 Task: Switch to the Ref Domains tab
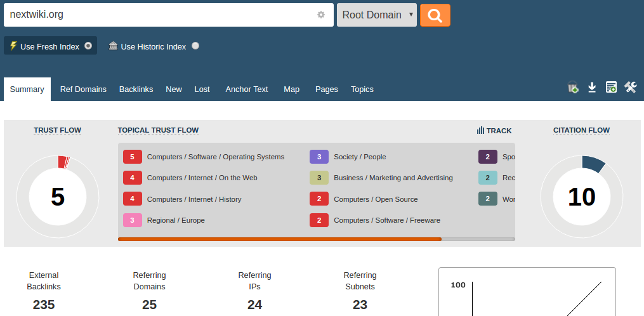coord(83,89)
